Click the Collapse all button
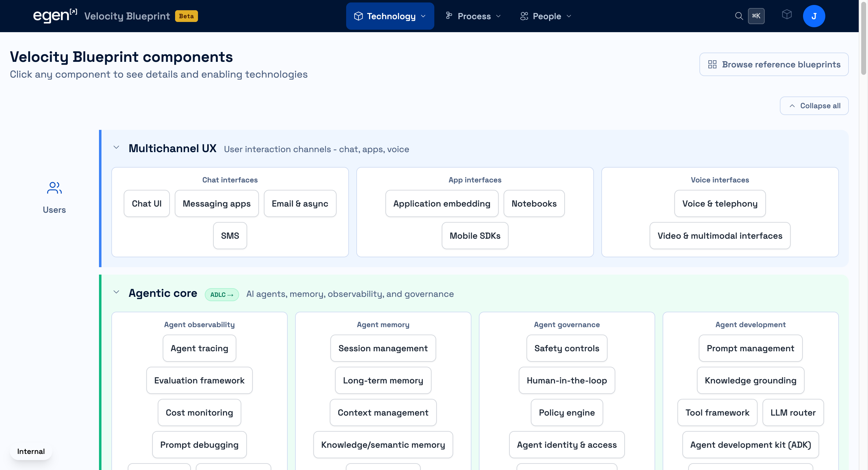 [814, 106]
